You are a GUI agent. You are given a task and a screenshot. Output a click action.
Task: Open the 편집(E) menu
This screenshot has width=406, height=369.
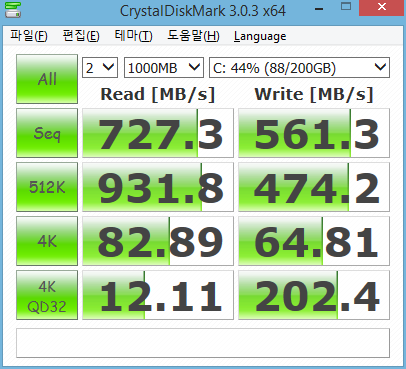click(81, 36)
